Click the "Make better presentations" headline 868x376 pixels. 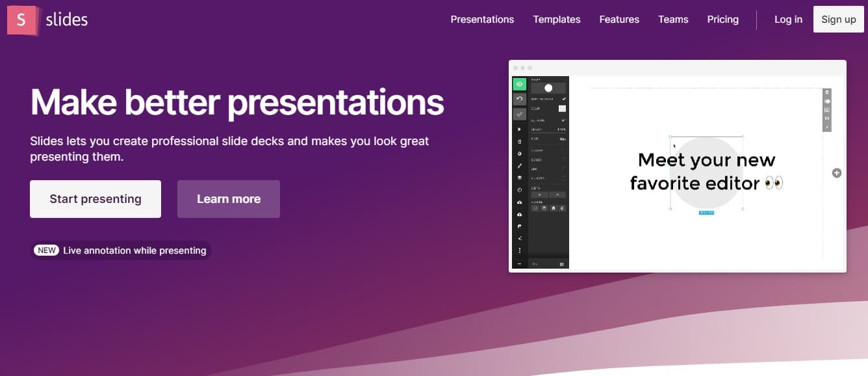coord(237,102)
